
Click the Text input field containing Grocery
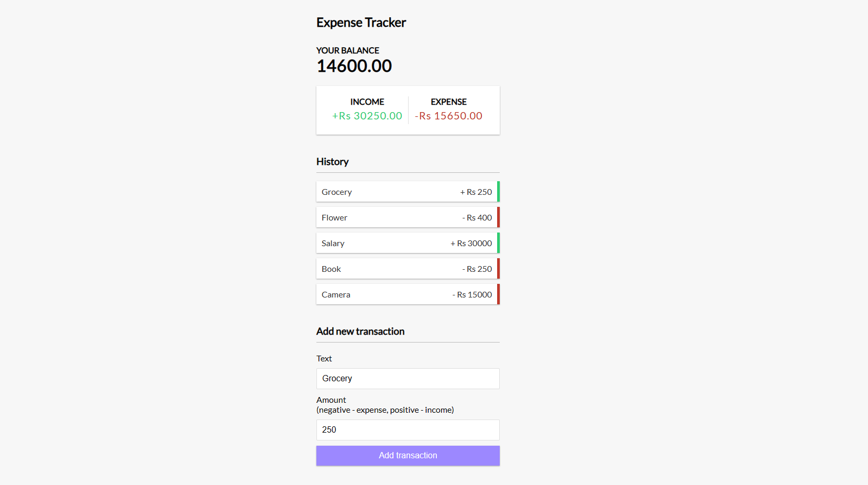pos(408,378)
